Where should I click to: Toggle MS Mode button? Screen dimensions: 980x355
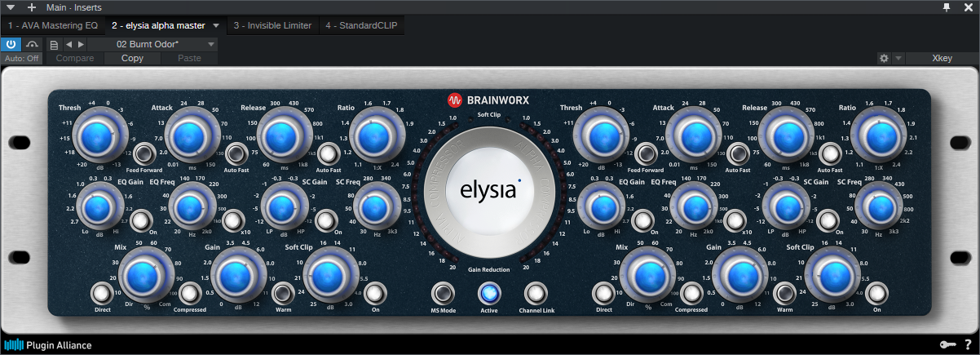442,293
